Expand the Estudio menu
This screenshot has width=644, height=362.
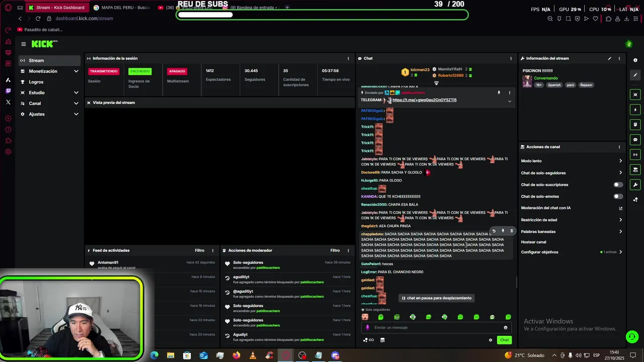click(x=49, y=93)
